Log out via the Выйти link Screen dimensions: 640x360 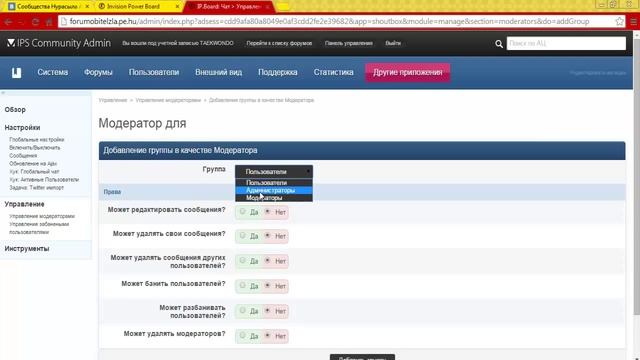pyautogui.click(x=393, y=43)
